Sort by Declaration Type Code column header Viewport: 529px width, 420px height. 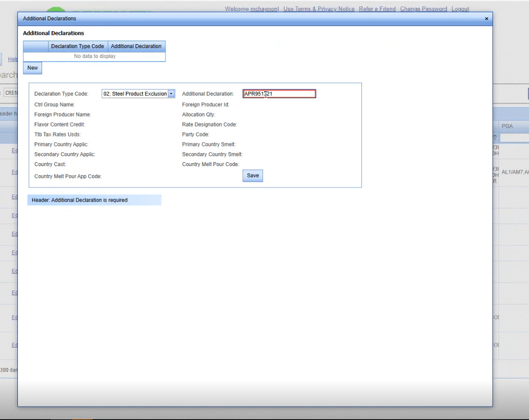77,46
